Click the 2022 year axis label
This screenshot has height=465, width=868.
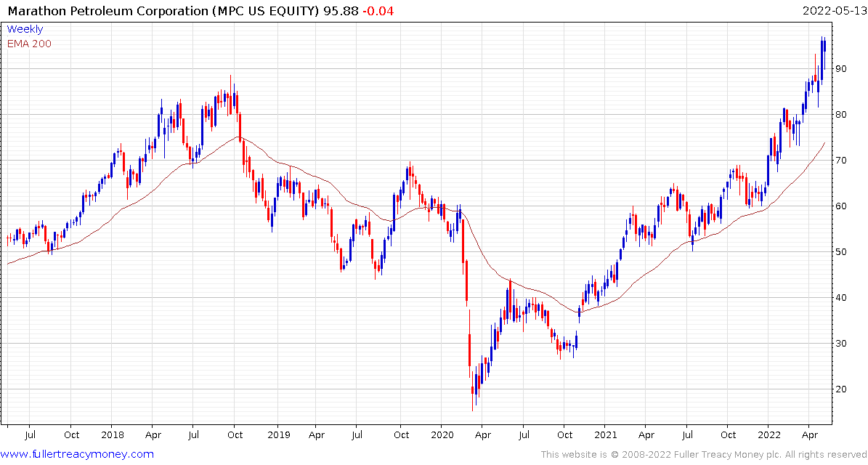click(769, 435)
